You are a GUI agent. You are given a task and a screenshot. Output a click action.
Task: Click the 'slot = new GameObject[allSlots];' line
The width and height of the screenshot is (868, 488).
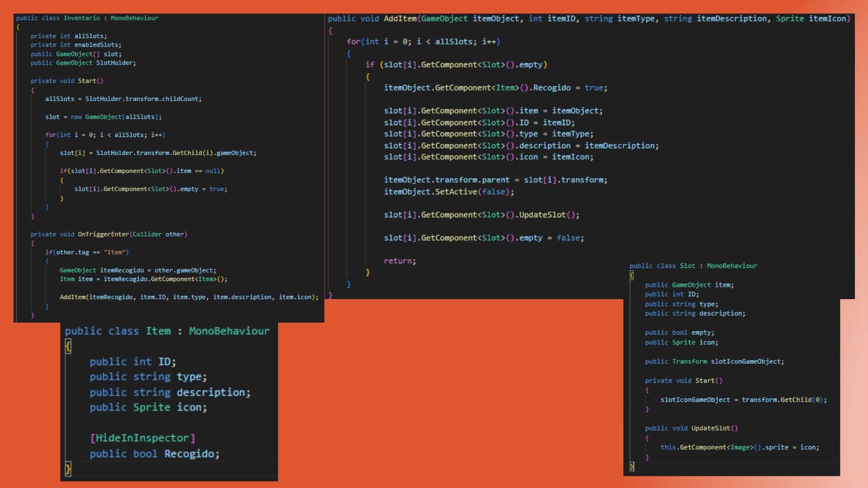104,117
